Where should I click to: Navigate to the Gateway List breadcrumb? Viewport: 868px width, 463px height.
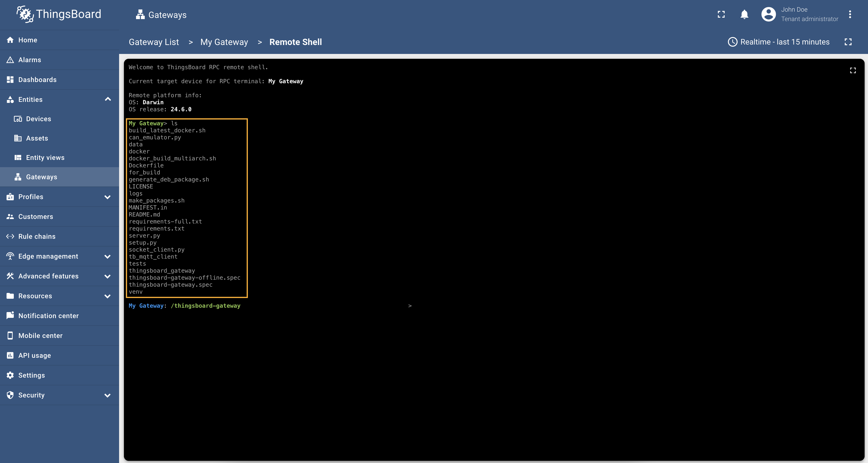(x=154, y=42)
